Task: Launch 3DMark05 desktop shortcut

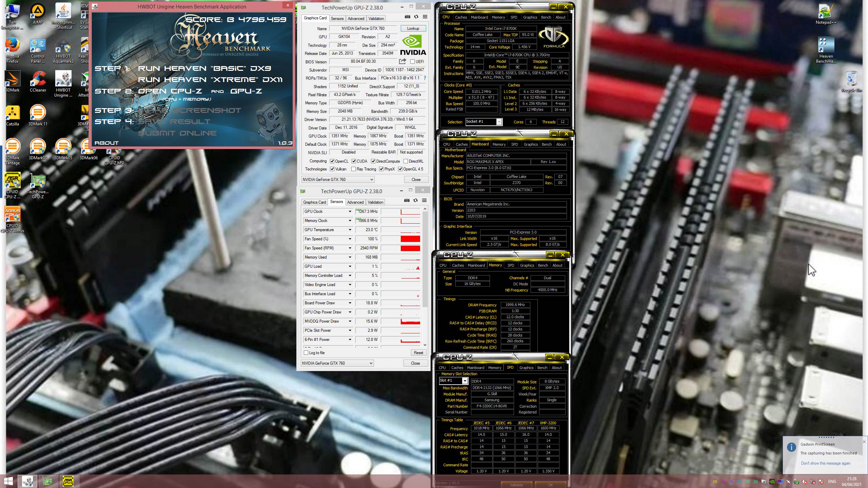Action: pos(63,149)
